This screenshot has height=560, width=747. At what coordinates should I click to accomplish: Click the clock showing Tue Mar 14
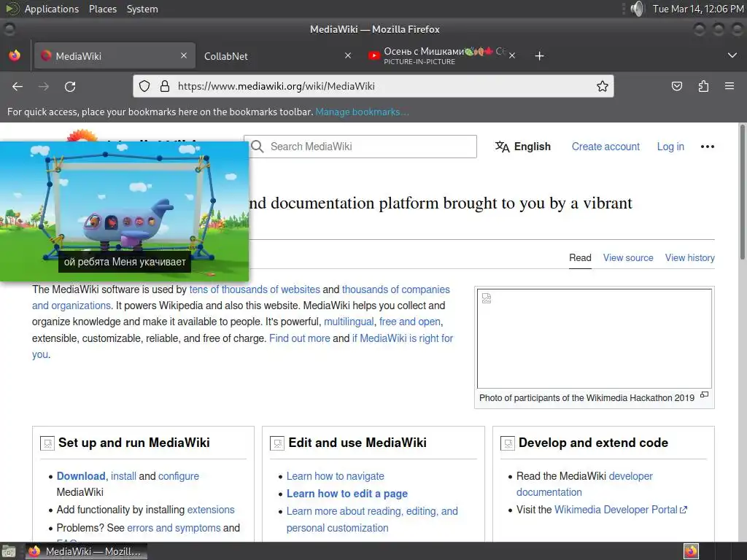pos(697,9)
